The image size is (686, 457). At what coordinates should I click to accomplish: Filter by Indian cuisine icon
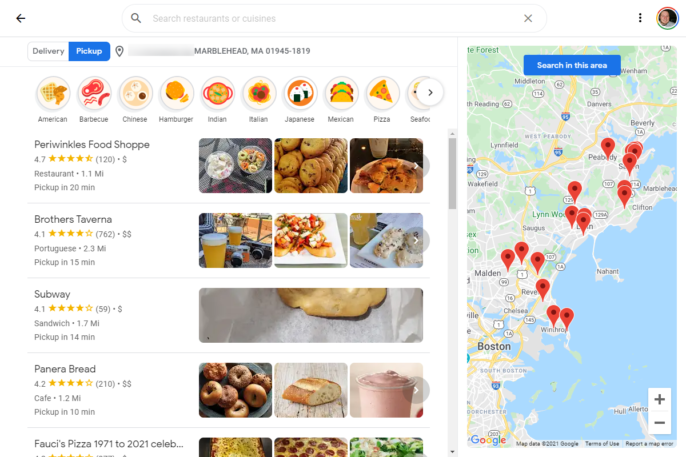pyautogui.click(x=217, y=93)
